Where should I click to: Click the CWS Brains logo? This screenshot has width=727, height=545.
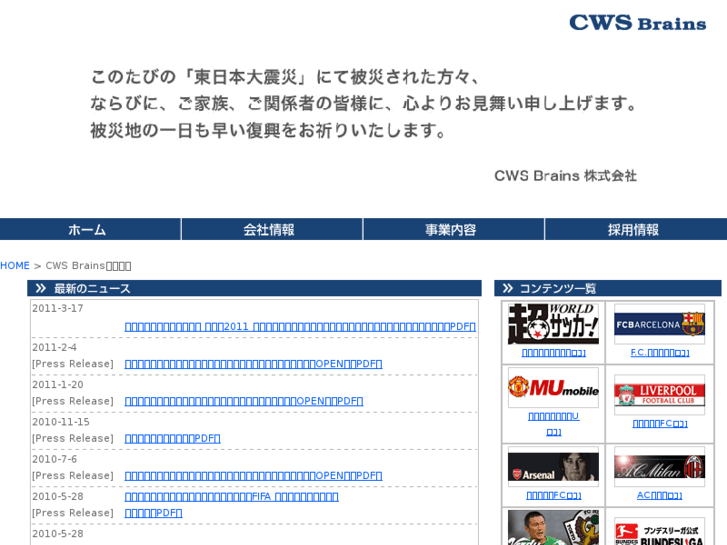point(638,23)
